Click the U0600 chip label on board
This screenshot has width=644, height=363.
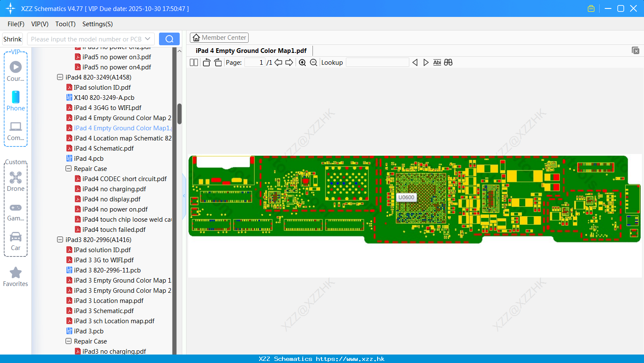[x=406, y=197]
